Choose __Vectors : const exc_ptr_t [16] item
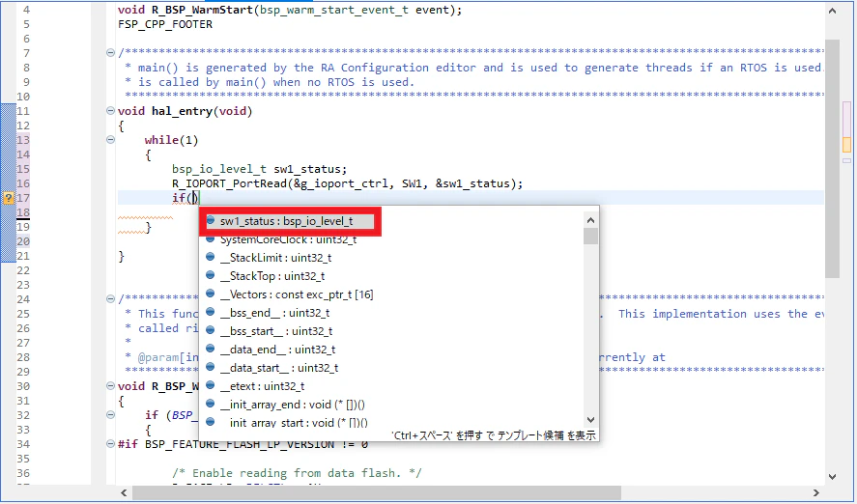The image size is (857, 504). click(x=297, y=294)
